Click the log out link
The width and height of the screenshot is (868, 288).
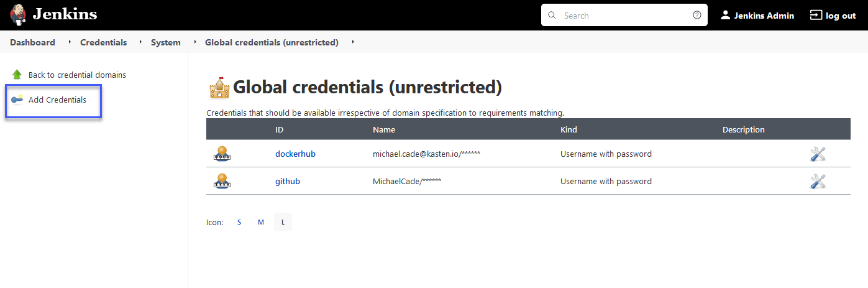[833, 16]
